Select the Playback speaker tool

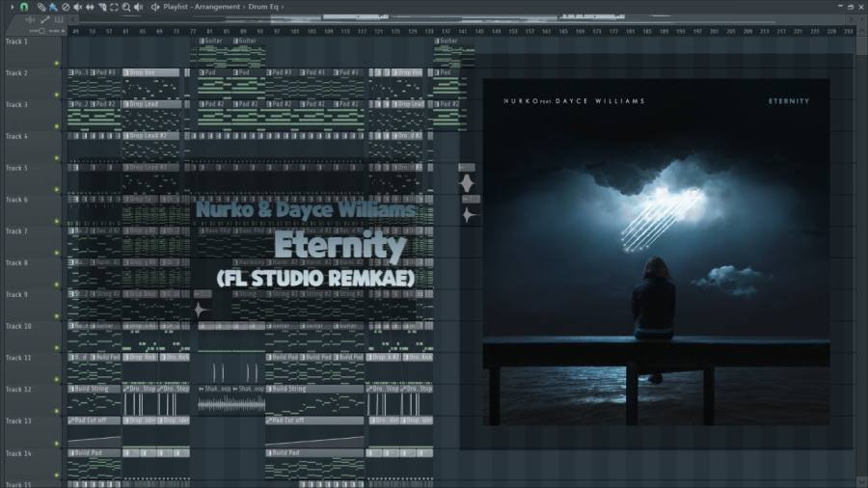[138, 7]
